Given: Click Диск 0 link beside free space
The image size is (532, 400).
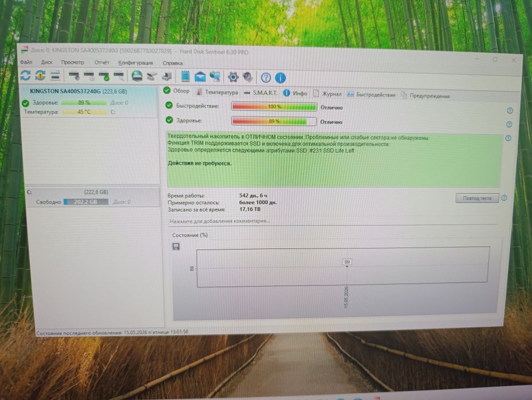Looking at the screenshot, I should pos(121,201).
